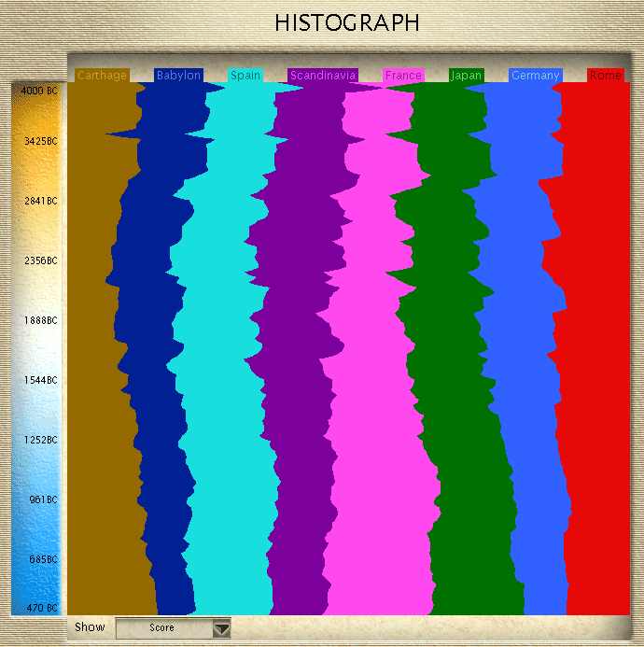Select the Japan civilization label
The height and width of the screenshot is (647, 644).
[466, 75]
